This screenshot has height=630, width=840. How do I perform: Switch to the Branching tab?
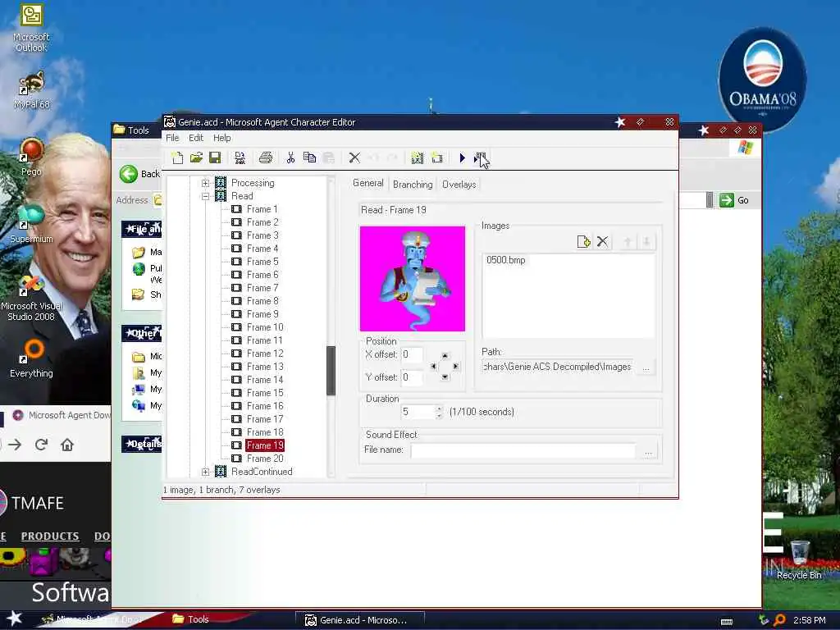pos(413,185)
